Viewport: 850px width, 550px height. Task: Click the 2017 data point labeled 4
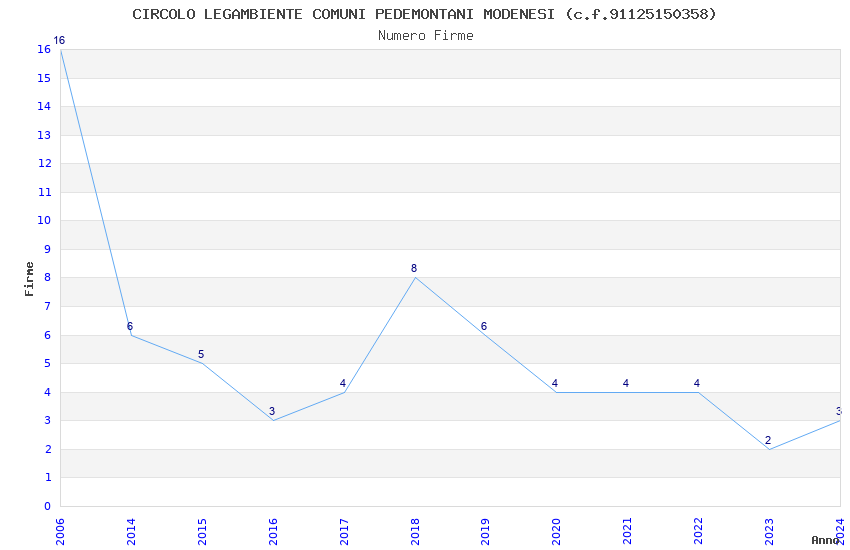(344, 392)
